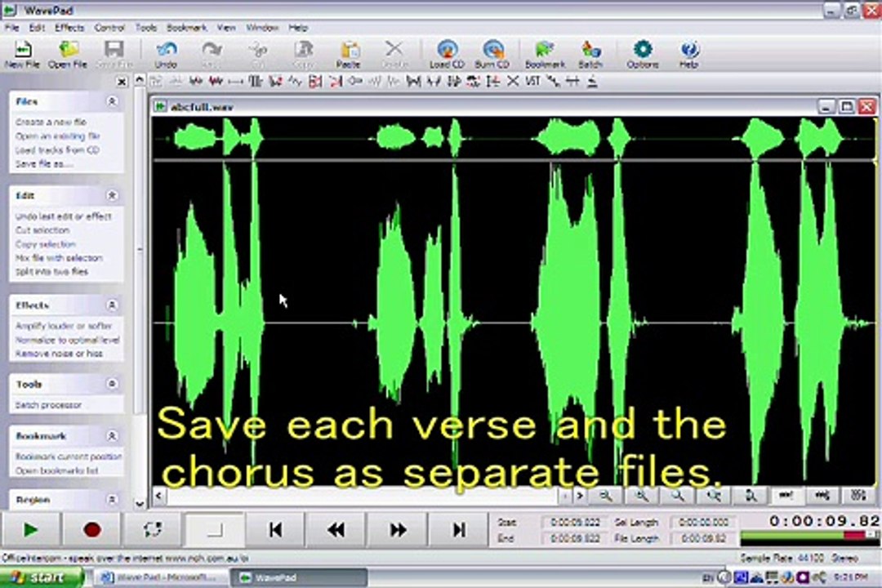This screenshot has width=882, height=588.
Task: Click the Stop button
Action: click(x=214, y=529)
